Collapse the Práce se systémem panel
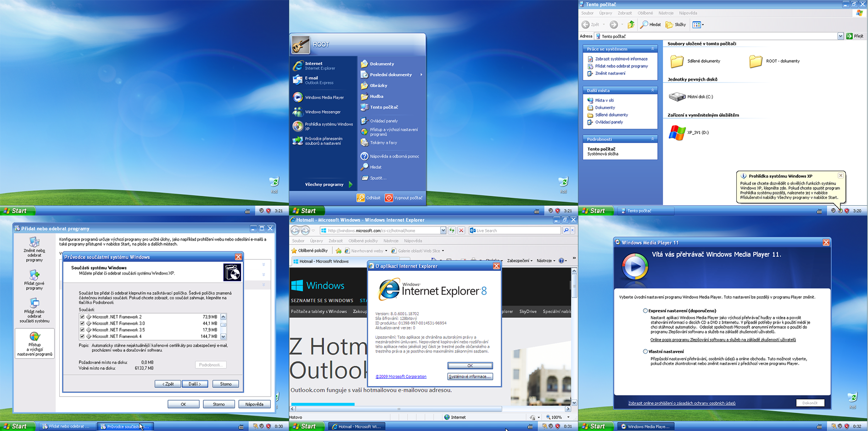 tap(652, 49)
